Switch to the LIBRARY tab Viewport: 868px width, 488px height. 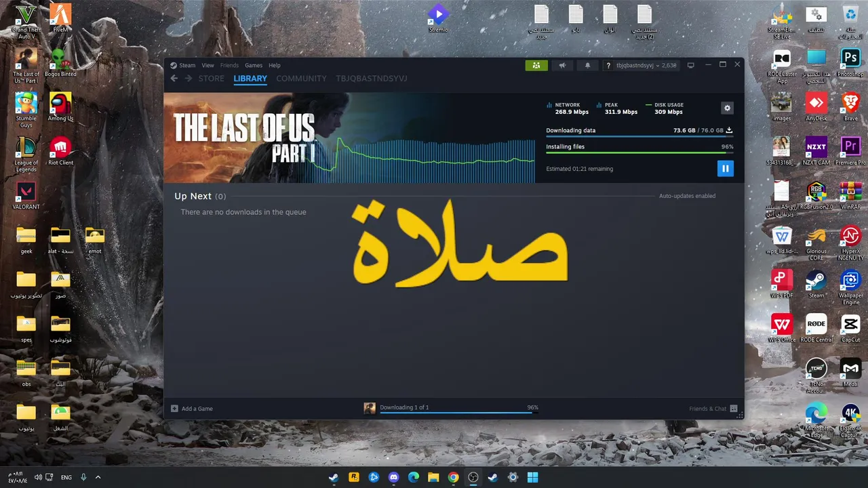point(250,79)
